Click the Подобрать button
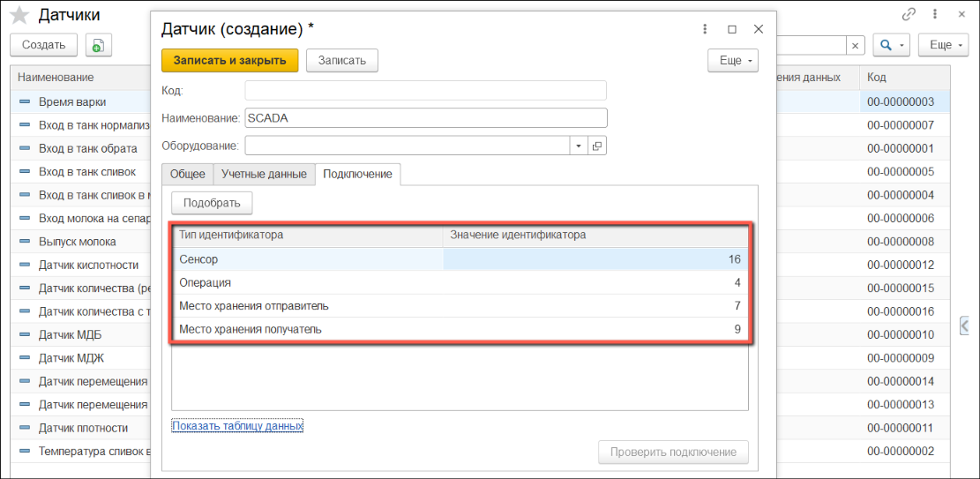The image size is (980, 479). [x=212, y=203]
